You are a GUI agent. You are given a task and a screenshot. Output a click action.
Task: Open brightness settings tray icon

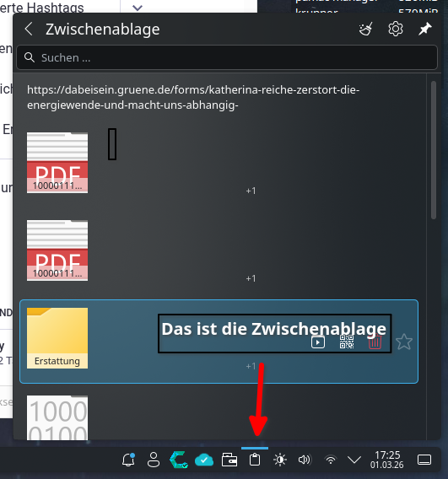point(280,460)
